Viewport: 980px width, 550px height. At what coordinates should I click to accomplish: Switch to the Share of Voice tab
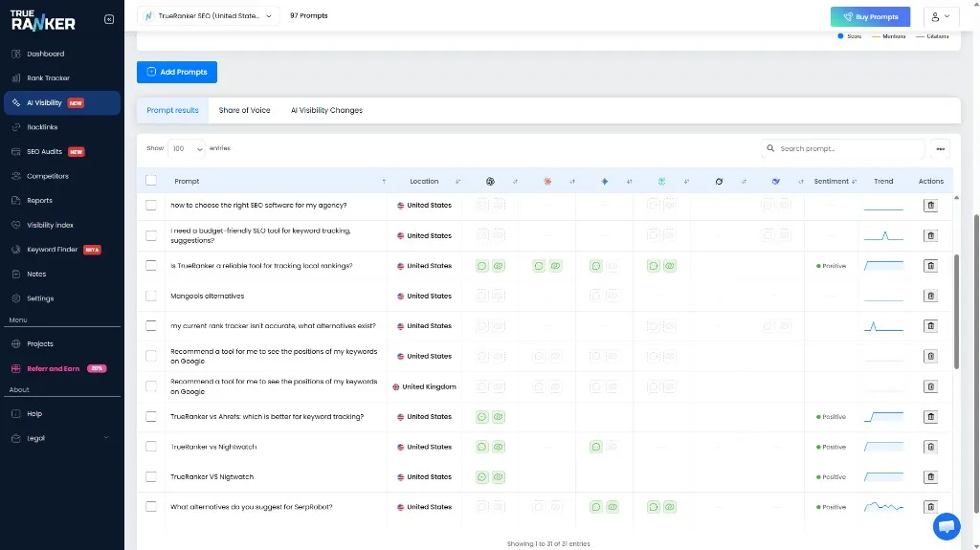(x=244, y=110)
